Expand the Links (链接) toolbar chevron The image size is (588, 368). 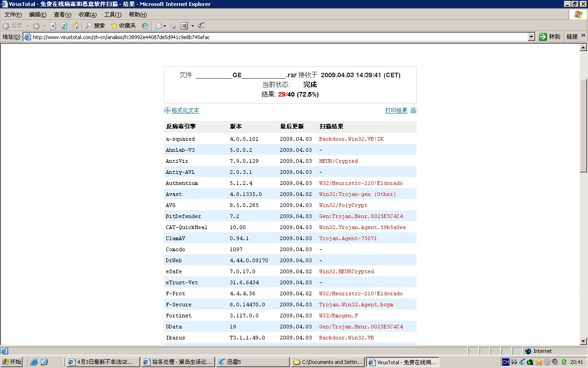click(x=583, y=35)
